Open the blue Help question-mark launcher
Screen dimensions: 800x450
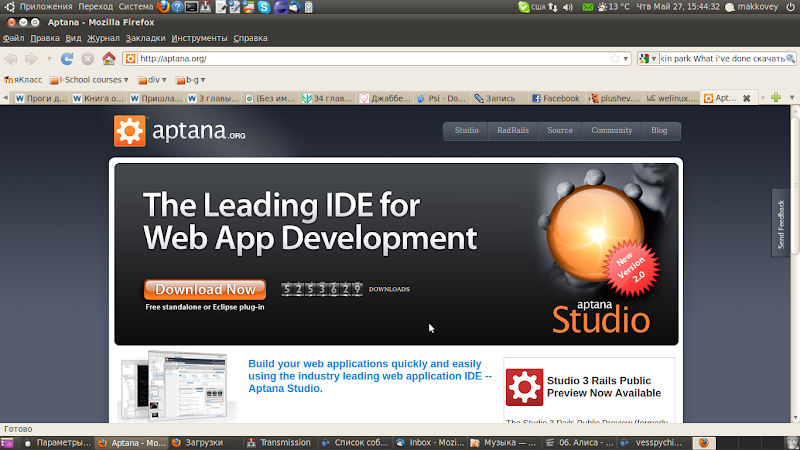click(x=177, y=7)
